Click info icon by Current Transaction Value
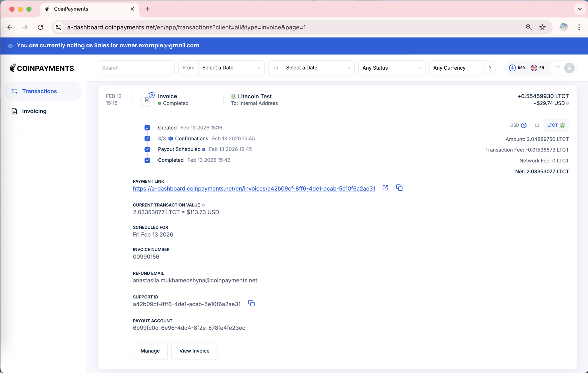The width and height of the screenshot is (588, 373). 203,205
